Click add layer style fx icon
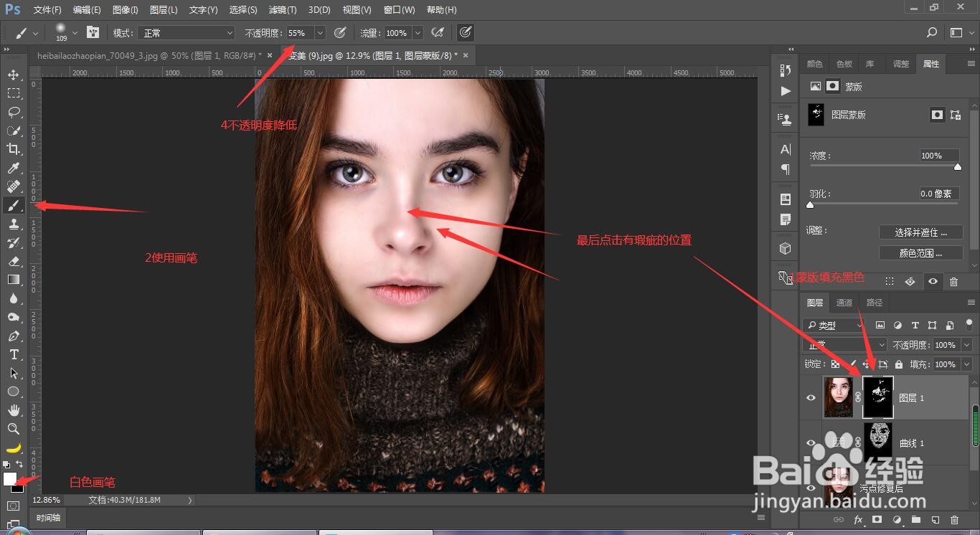The height and width of the screenshot is (535, 980). click(x=857, y=520)
